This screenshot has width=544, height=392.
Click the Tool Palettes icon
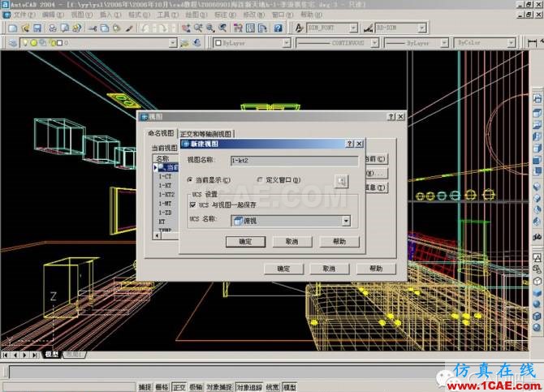pos(262,28)
